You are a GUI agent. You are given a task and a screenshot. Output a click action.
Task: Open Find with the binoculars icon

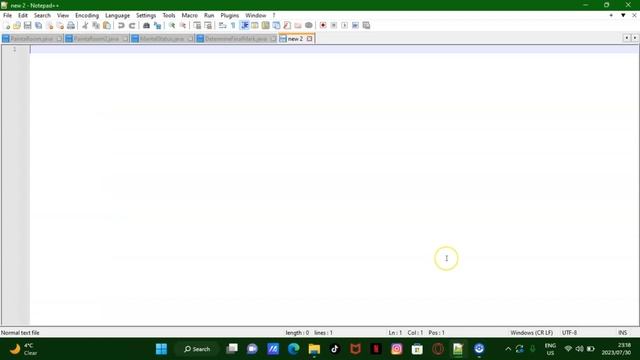click(146, 25)
